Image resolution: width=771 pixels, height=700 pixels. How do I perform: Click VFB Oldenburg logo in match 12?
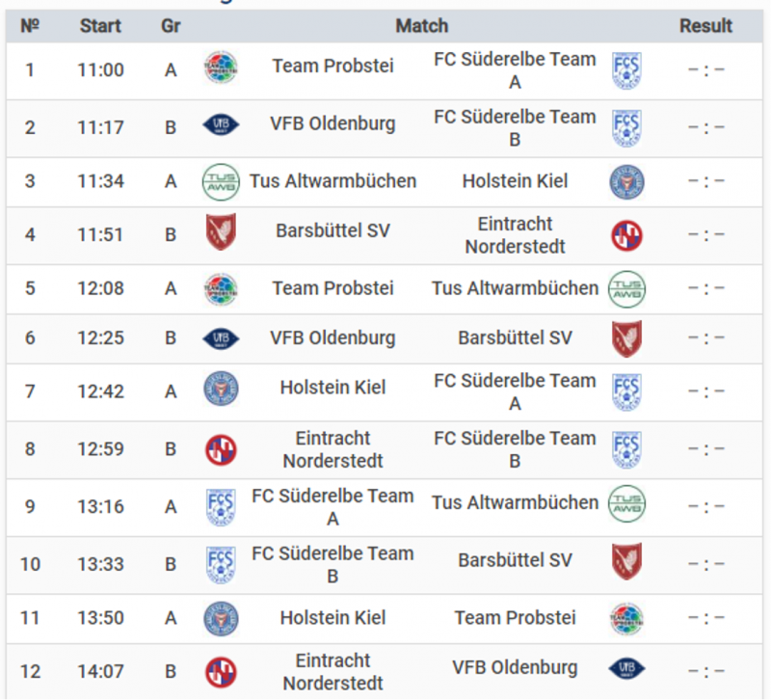627,668
